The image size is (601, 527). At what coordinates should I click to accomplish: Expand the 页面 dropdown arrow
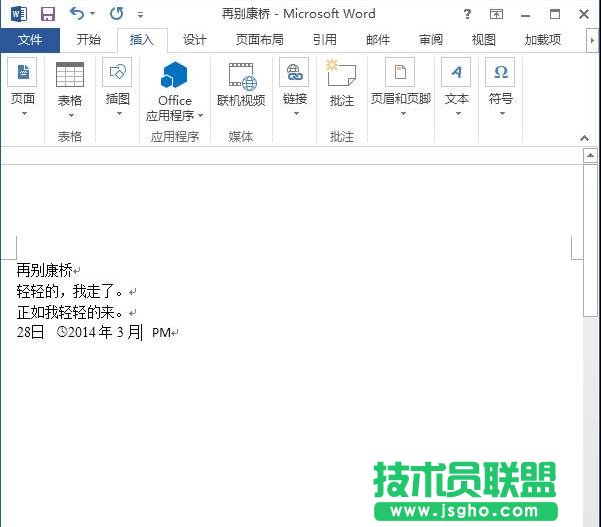tap(25, 113)
